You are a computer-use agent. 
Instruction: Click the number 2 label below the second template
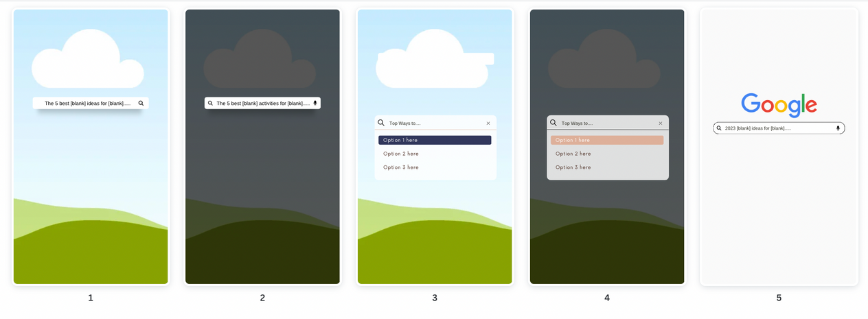click(x=262, y=298)
